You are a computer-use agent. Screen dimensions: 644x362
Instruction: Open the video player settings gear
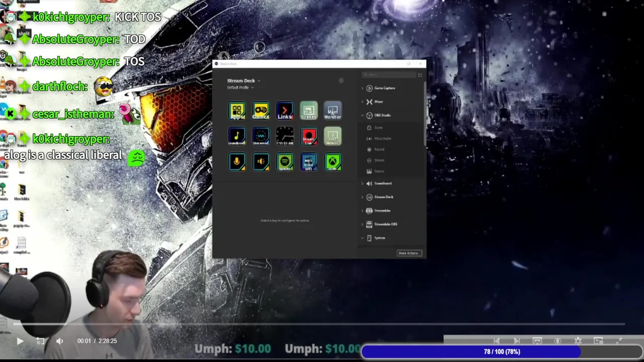[578, 341]
